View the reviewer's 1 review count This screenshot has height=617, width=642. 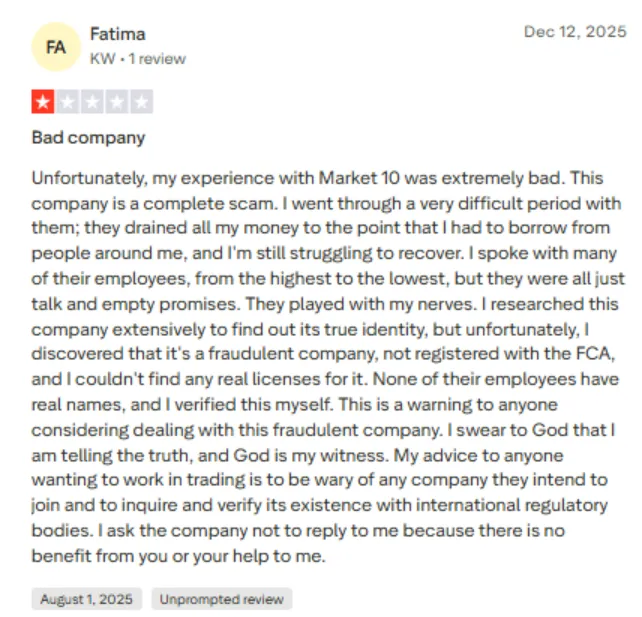tap(157, 59)
